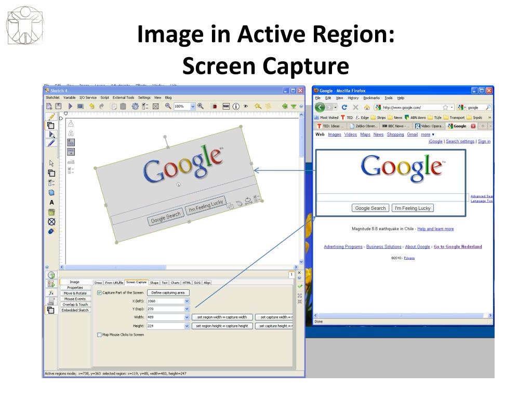Enable 'Map Mouse Clicks to Screen' checkbox
Image resolution: width=532 pixels, height=399 pixels.
99,335
